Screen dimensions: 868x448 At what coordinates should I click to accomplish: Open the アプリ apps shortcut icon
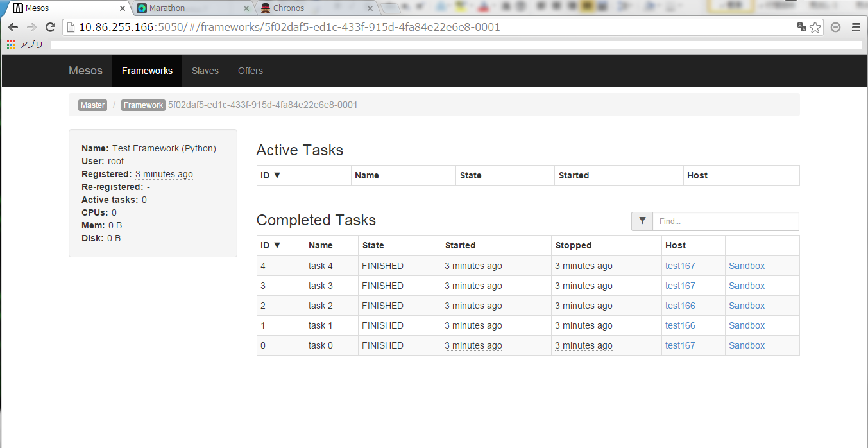point(11,45)
